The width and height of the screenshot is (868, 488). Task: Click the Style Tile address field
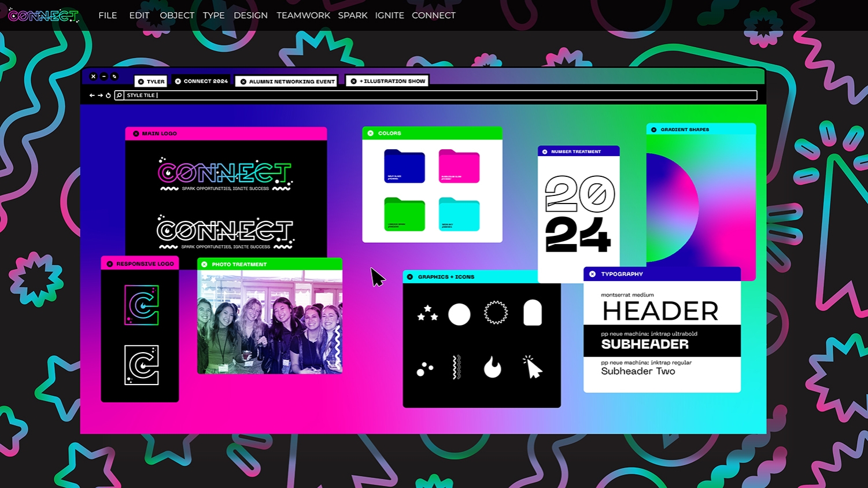[x=439, y=95]
